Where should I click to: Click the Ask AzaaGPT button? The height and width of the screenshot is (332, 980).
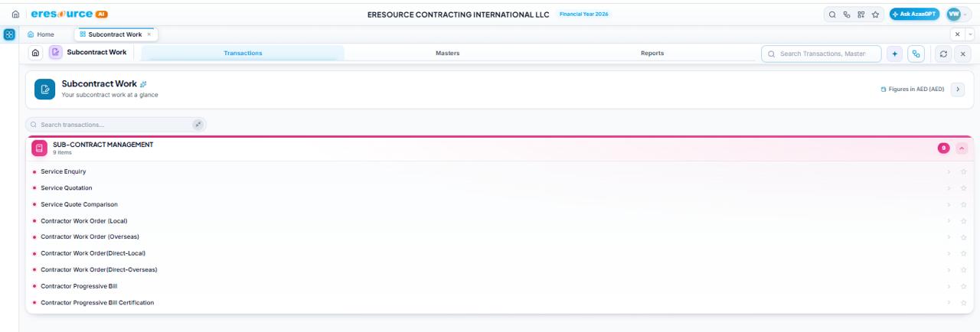[x=915, y=16]
